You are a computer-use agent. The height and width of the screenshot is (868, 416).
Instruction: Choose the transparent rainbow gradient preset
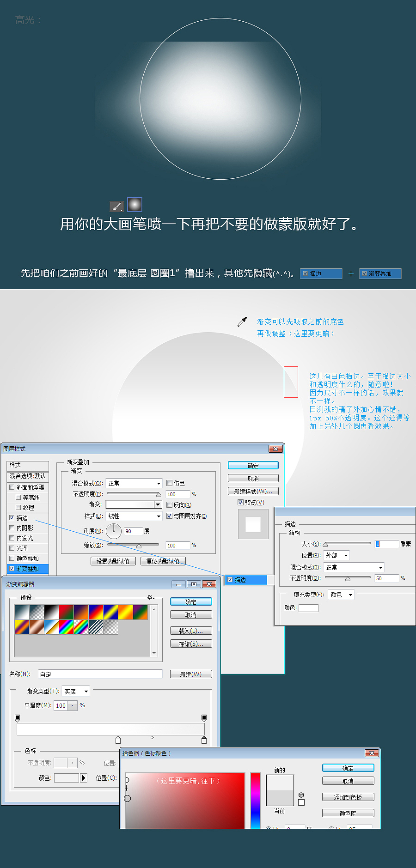tap(81, 627)
